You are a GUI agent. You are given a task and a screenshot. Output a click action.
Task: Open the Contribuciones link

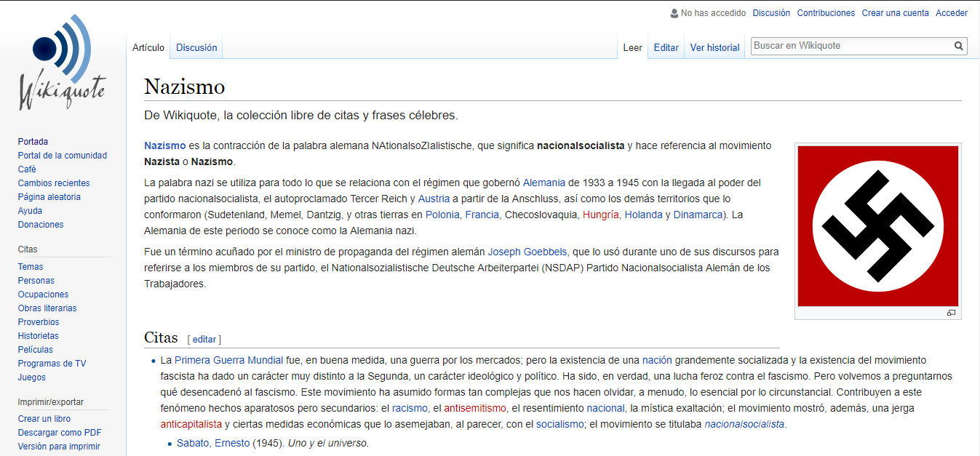tap(826, 13)
